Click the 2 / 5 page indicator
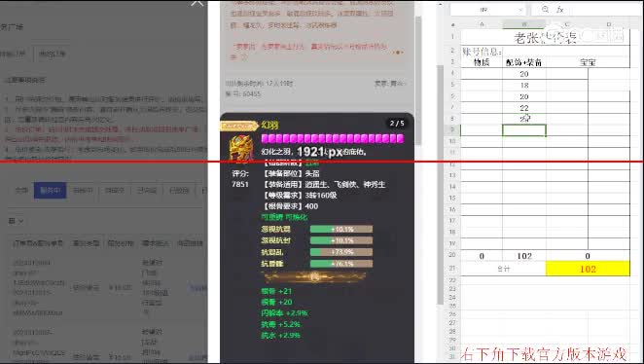 (397, 123)
